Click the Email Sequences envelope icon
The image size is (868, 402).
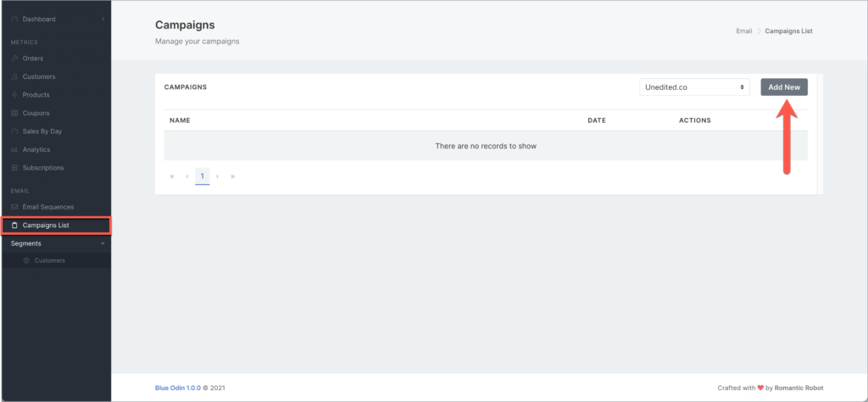click(x=14, y=207)
